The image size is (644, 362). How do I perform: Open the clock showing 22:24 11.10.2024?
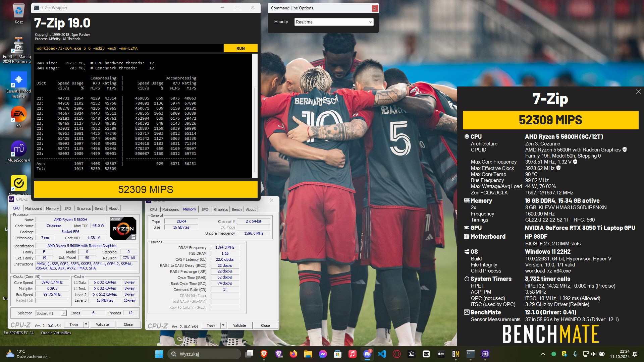coord(620,354)
